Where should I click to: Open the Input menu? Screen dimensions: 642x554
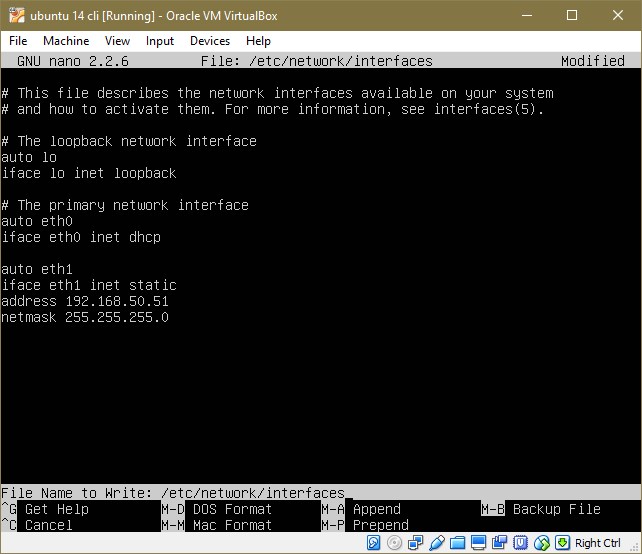(160, 41)
